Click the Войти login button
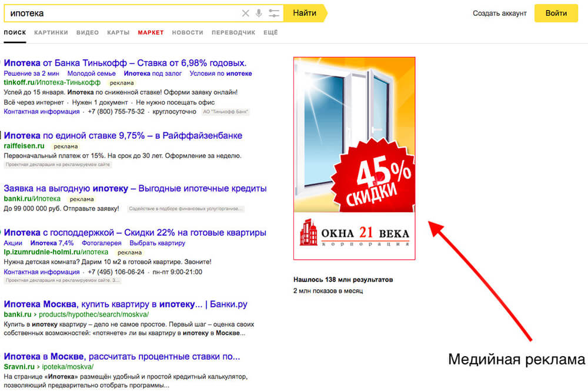The image size is (588, 392). [556, 13]
